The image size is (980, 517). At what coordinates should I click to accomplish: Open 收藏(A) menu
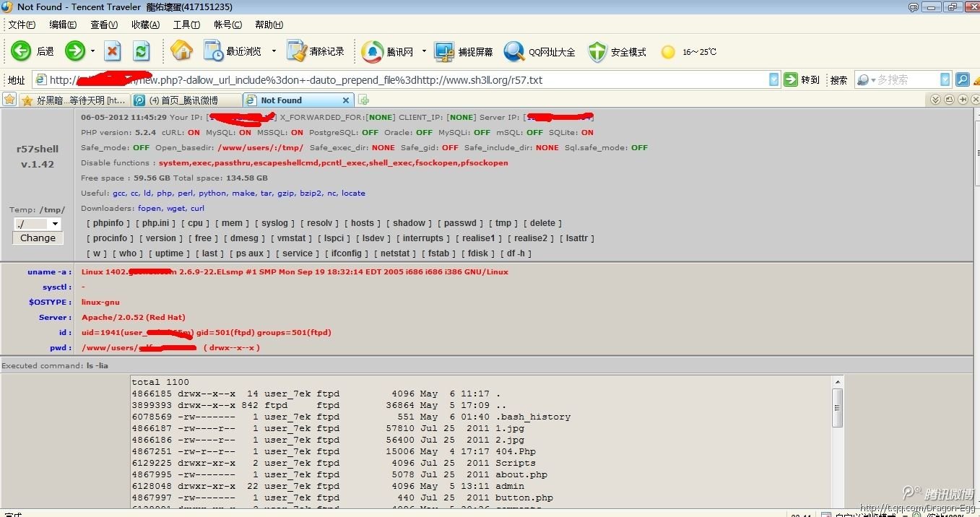pos(145,25)
